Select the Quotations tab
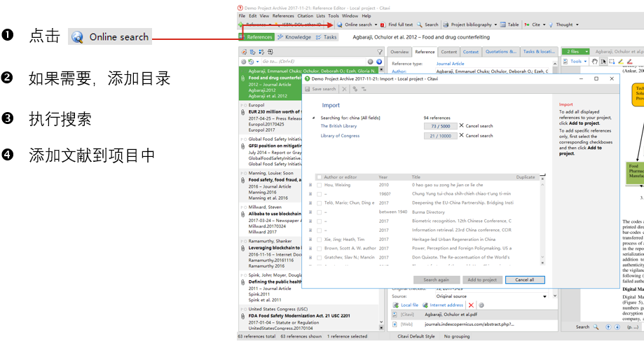The width and height of the screenshot is (644, 344). point(500,52)
